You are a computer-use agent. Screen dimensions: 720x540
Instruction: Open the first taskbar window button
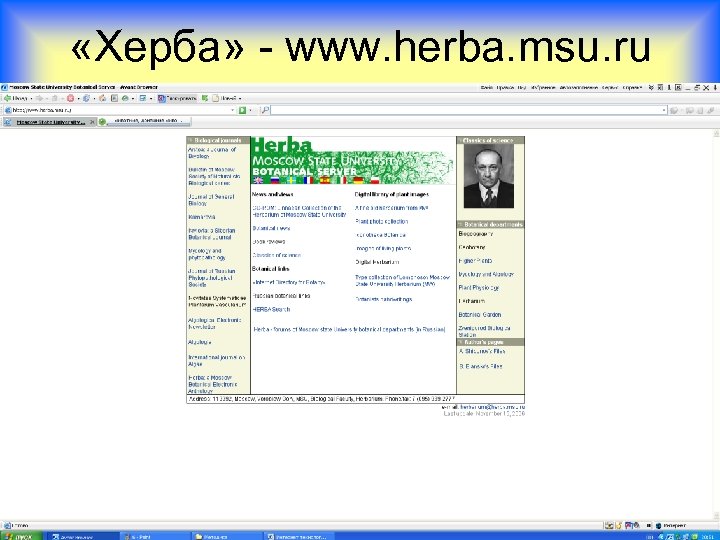click(x=83, y=536)
